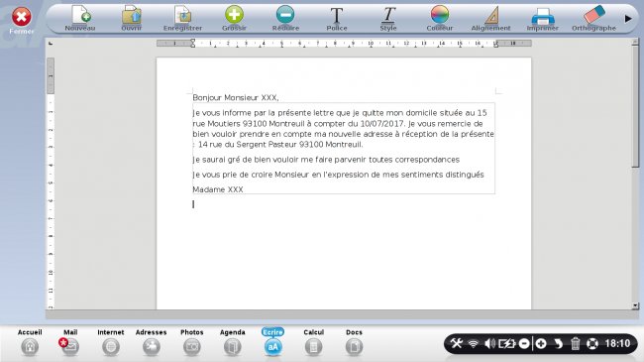644x362 pixels.
Task: Click the right indent marker on ruler
Action: click(x=495, y=44)
